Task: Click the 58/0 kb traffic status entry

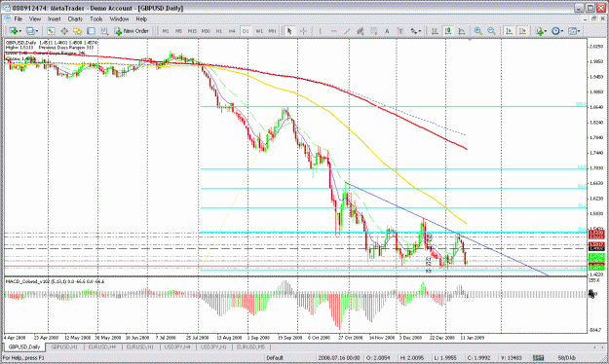Action: [567, 358]
